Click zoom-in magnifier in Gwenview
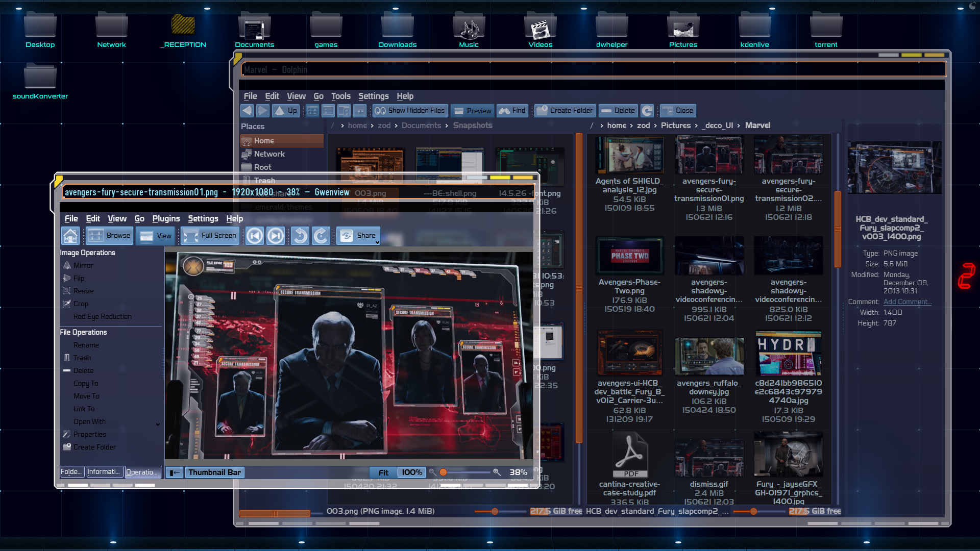 [497, 472]
